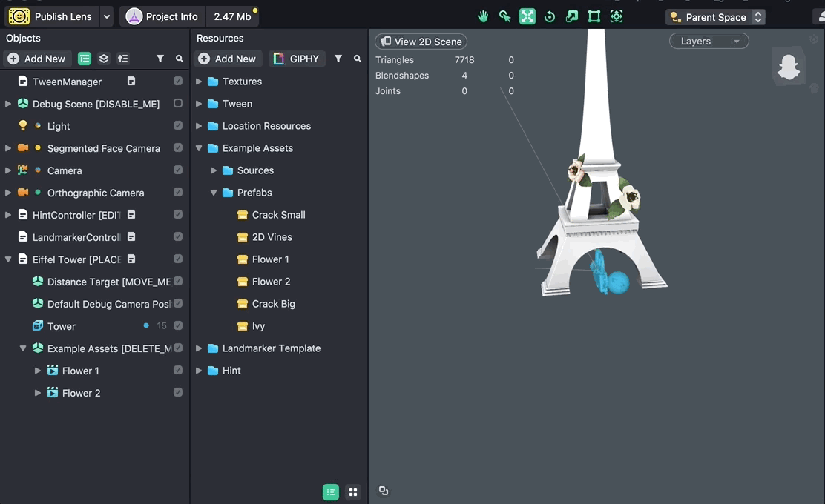Open the Layers dropdown in viewport
Screen dimensions: 825x504
tap(709, 42)
